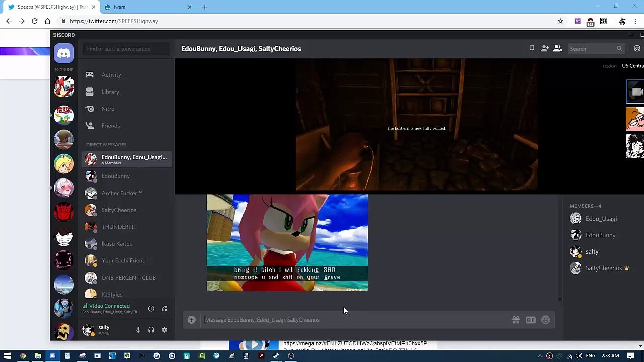Click the Discord message search field

(596, 49)
